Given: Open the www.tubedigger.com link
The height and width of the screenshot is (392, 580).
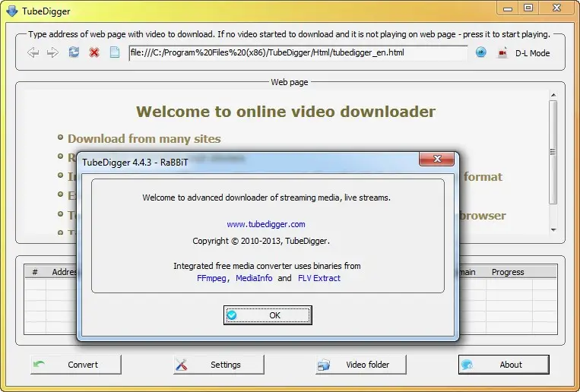Looking at the screenshot, I should (266, 224).
